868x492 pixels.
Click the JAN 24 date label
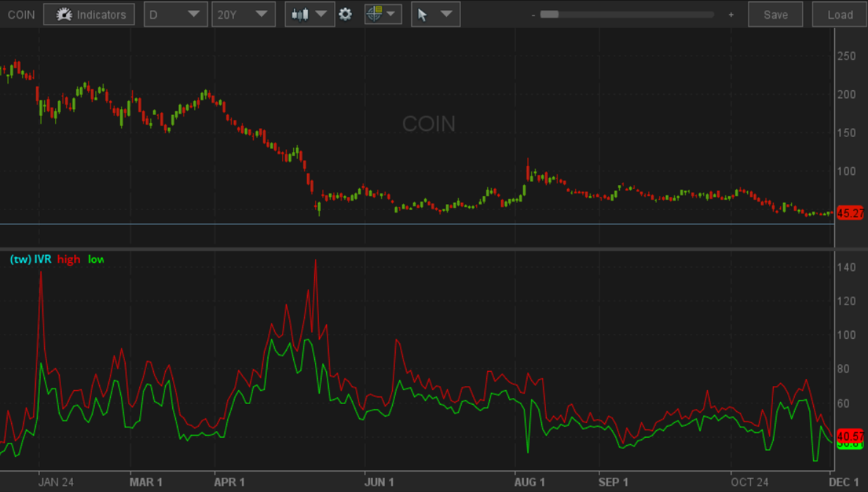[x=56, y=482]
